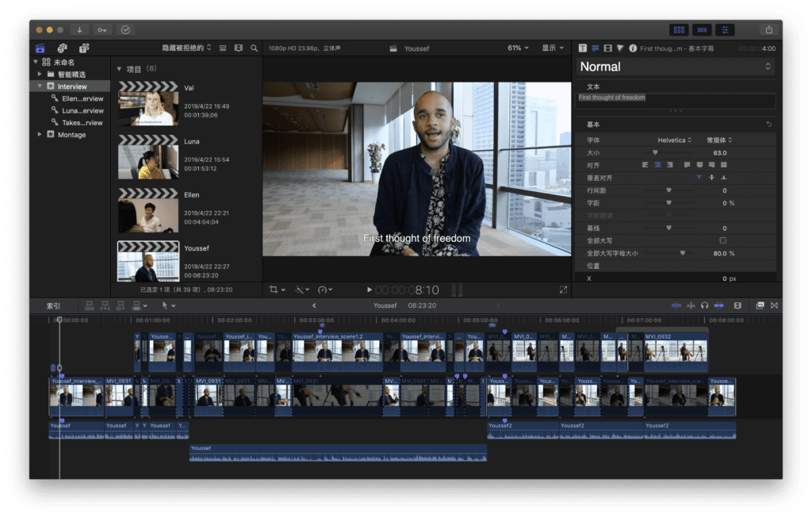Screen dimensions: 812x518
Task: Open the titles and generators sidebar
Action: point(84,48)
